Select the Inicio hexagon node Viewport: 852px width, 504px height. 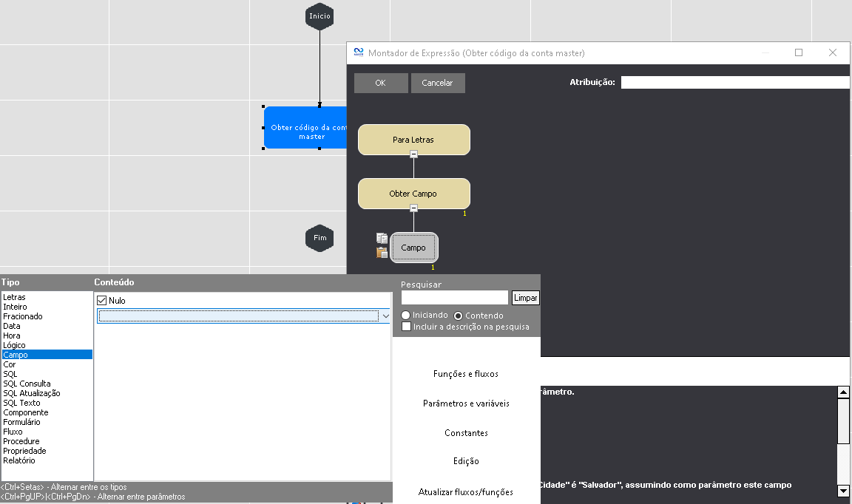coord(319,16)
